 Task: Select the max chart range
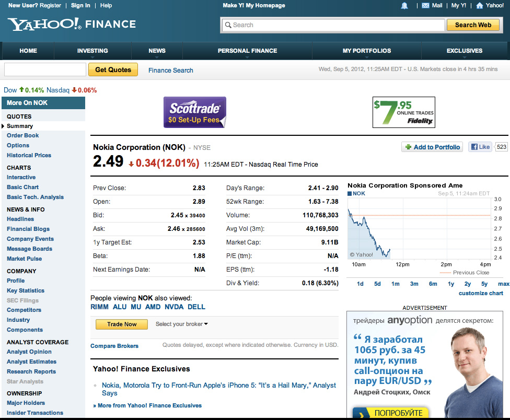click(x=504, y=284)
